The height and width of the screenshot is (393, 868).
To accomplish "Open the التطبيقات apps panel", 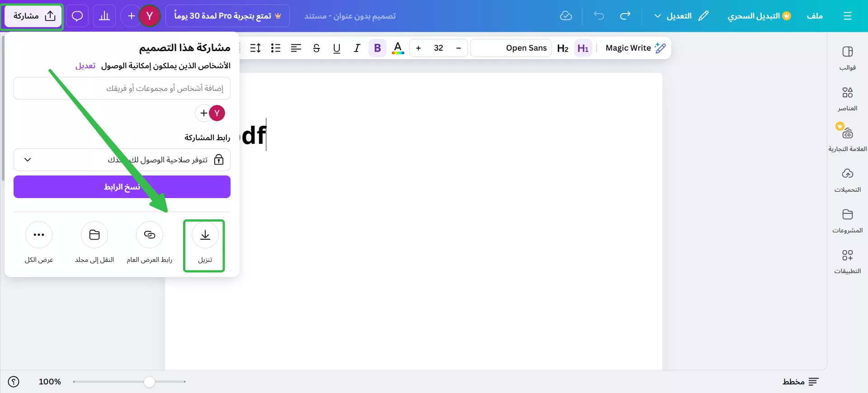I will point(848,261).
